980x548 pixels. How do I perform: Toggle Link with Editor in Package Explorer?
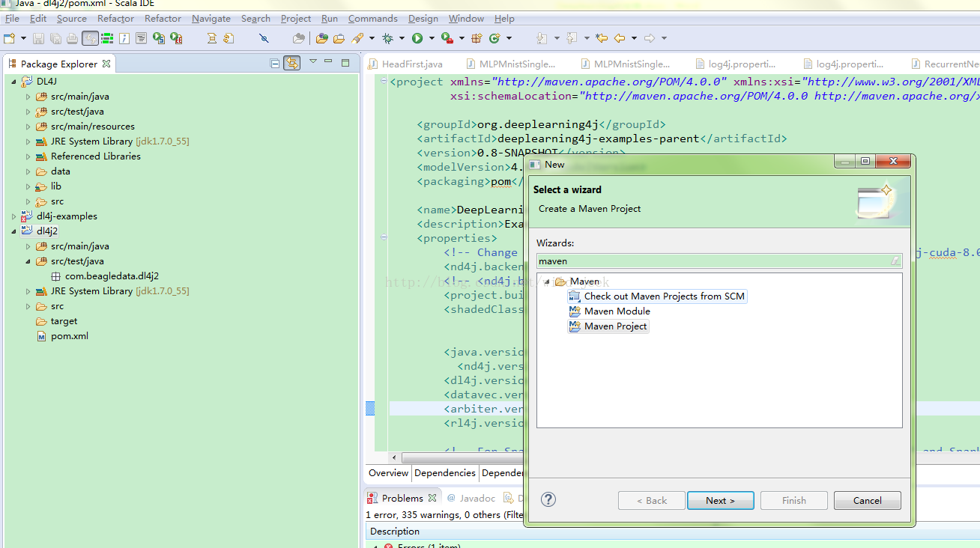[292, 64]
